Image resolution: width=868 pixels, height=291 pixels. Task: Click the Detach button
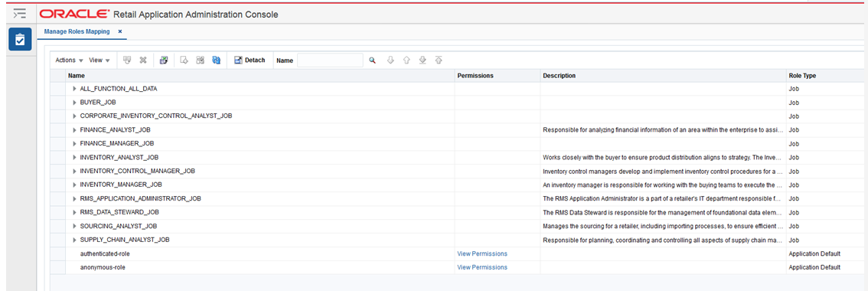click(250, 60)
